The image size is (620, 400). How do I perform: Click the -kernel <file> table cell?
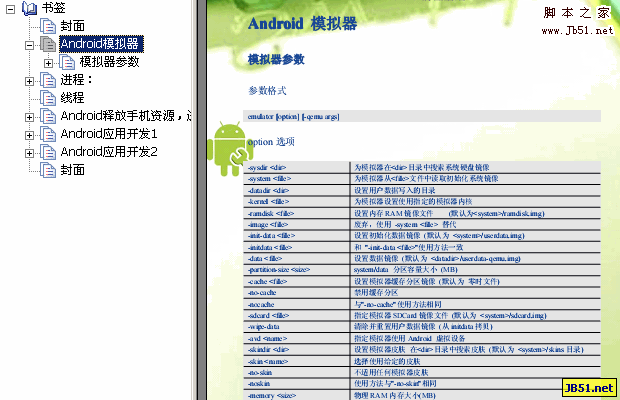tap(297, 202)
